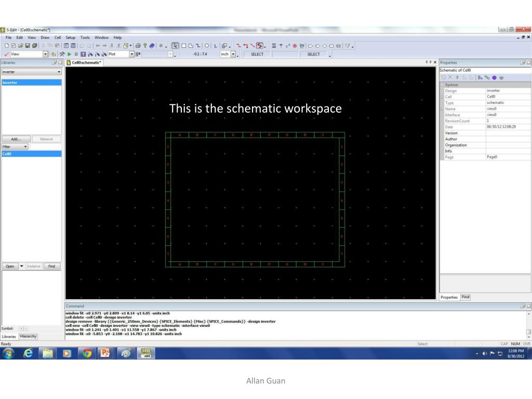This screenshot has height=399, width=532.
Task: Click the Print icon in toolbar
Action: (138, 46)
